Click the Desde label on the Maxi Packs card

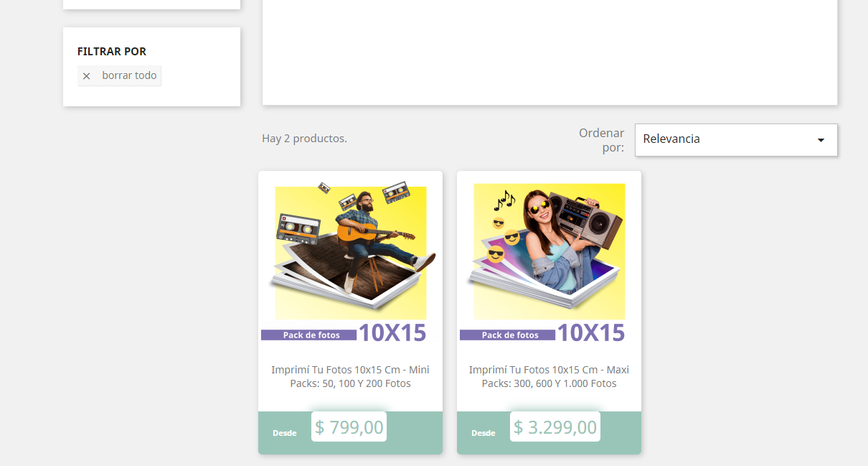483,433
